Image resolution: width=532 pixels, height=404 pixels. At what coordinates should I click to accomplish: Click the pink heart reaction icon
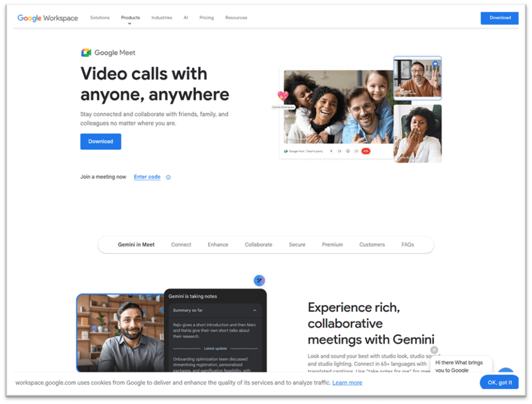pos(283,96)
